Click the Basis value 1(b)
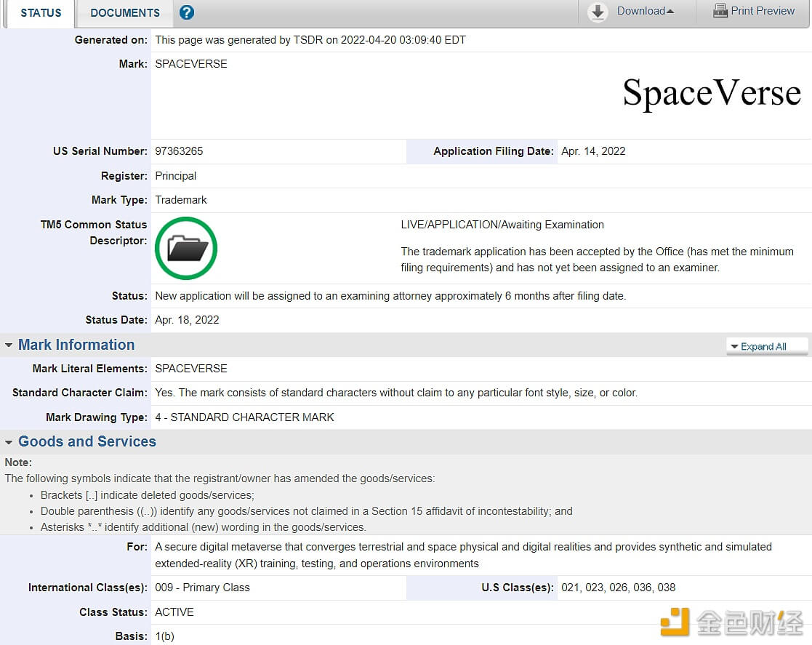 click(165, 637)
